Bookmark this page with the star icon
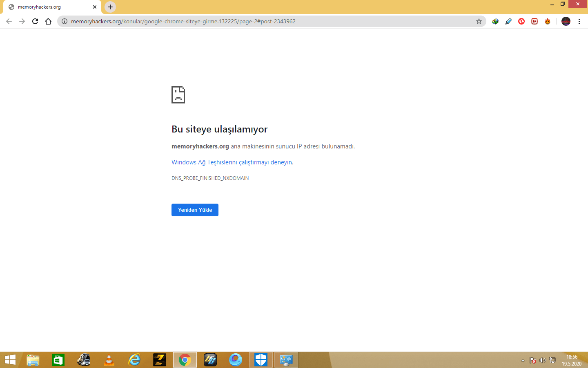 (479, 21)
